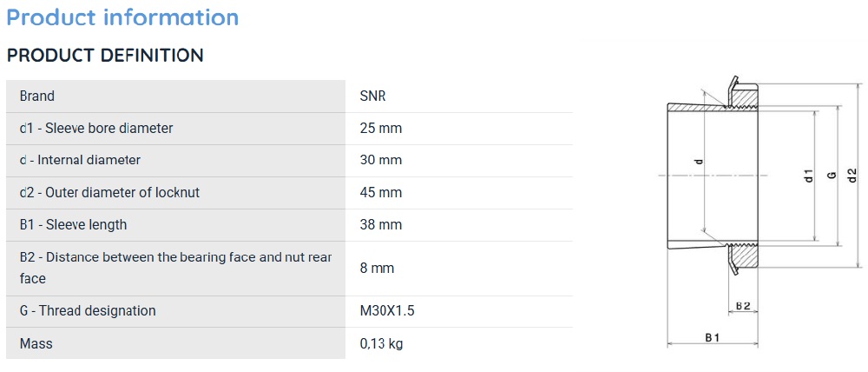Click the SNR brand value
868x372 pixels.
(372, 96)
